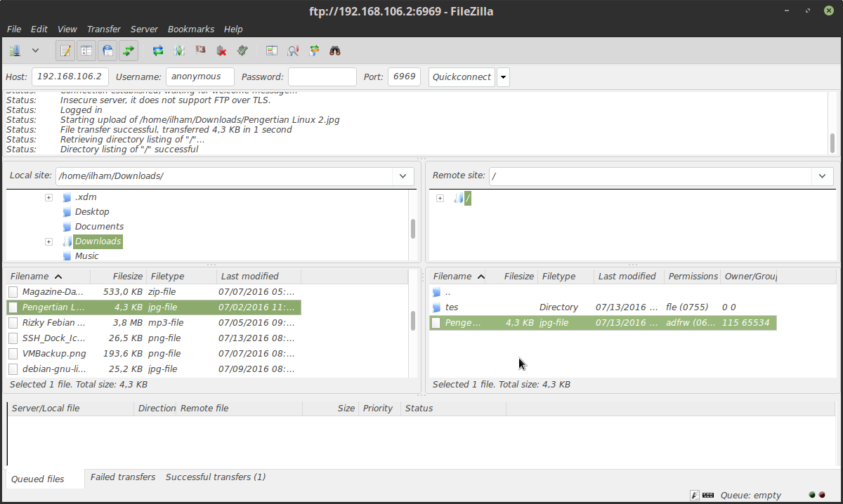
Task: Click the Host input field
Action: click(70, 77)
